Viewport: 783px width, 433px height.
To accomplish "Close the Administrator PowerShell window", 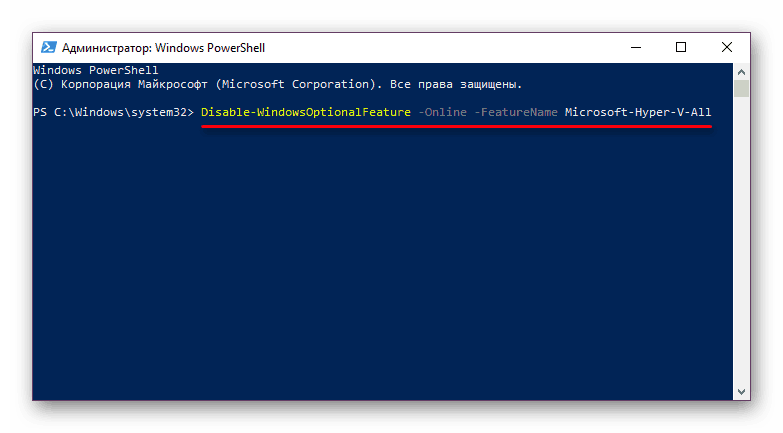I will tap(726, 47).
